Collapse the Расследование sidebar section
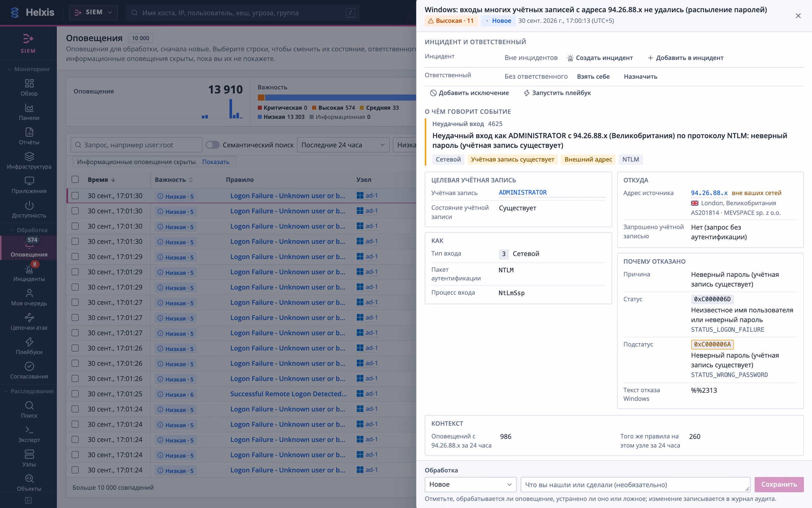Image resolution: width=812 pixels, height=508 pixels. pyautogui.click(x=29, y=391)
